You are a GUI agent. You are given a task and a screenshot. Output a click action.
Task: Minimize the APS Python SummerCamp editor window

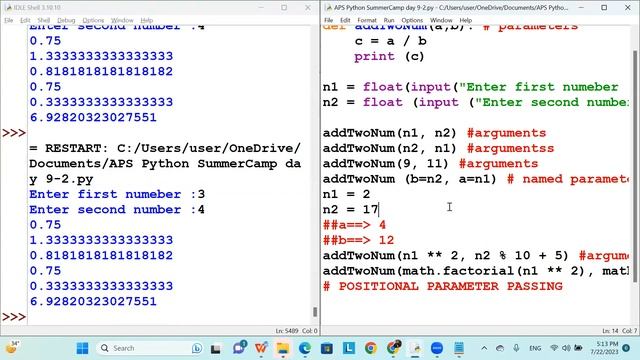(581, 7)
